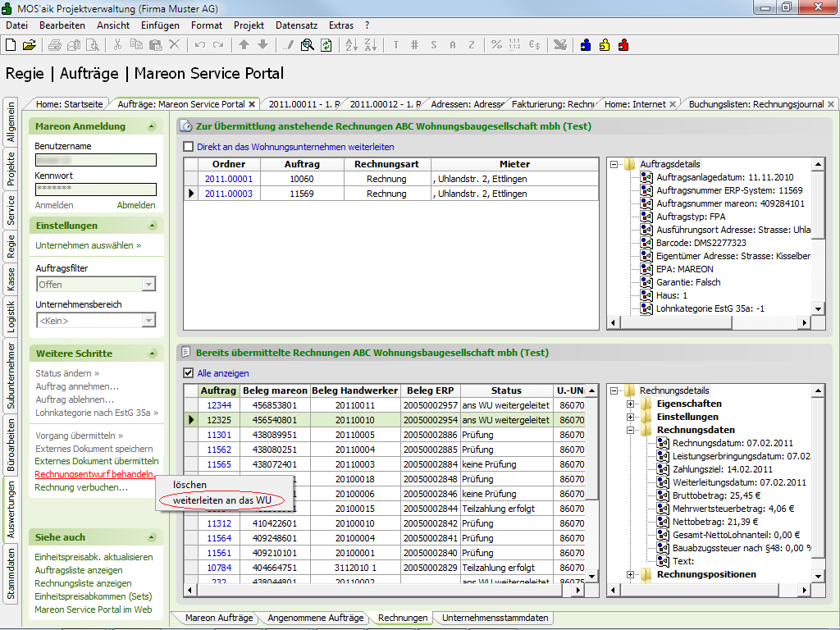Choose 'löschen' in the popup menu
The height and width of the screenshot is (630, 840).
[x=189, y=485]
